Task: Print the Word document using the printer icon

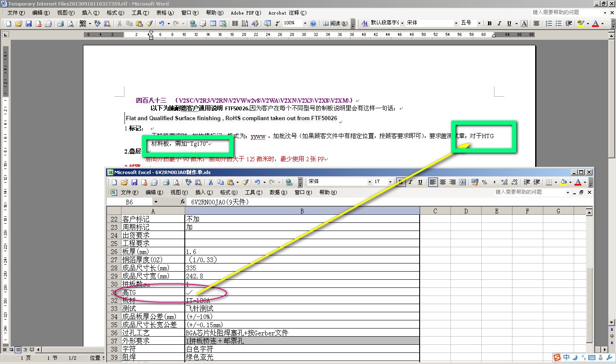Action: click(61, 24)
